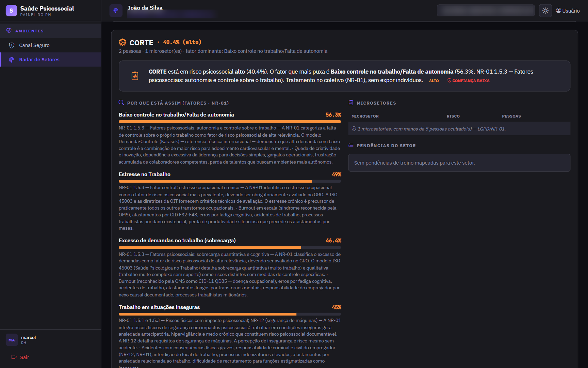Click the marcel user name in sidebar

click(29, 337)
